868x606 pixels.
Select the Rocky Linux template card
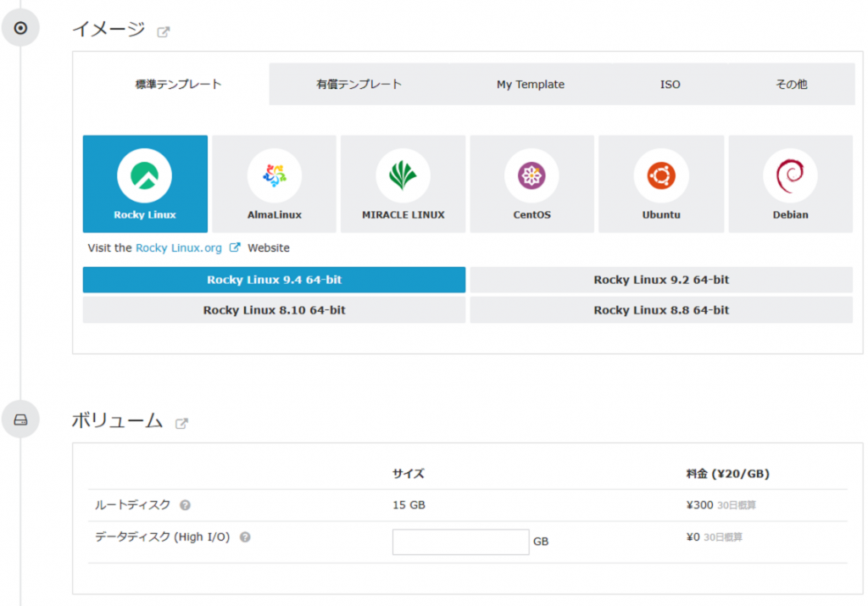click(x=145, y=184)
